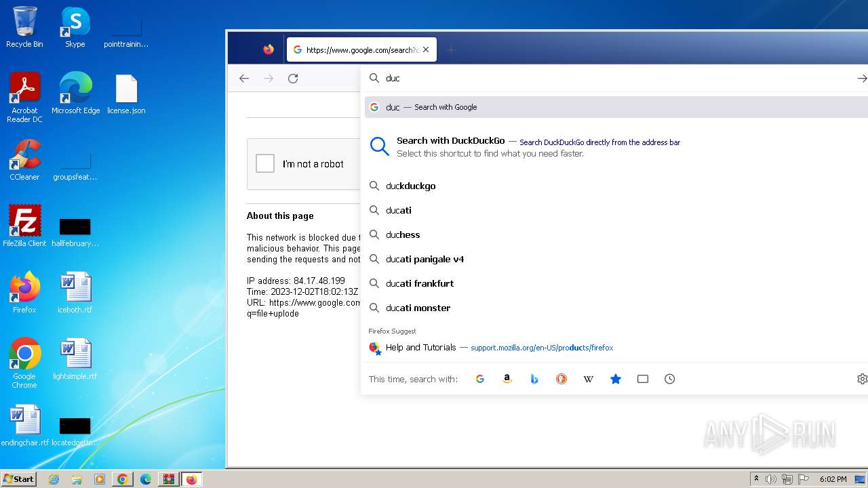868x488 pixels.
Task: Open the volume control tray icon
Action: pos(771,479)
